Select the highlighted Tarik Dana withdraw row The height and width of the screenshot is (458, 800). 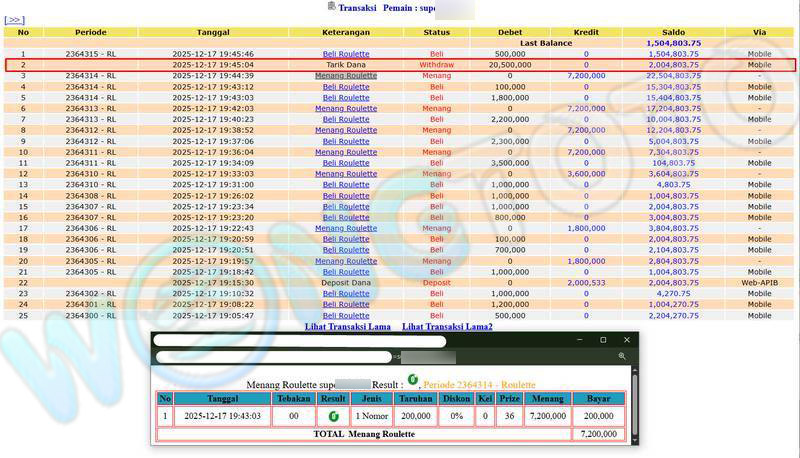[x=400, y=65]
